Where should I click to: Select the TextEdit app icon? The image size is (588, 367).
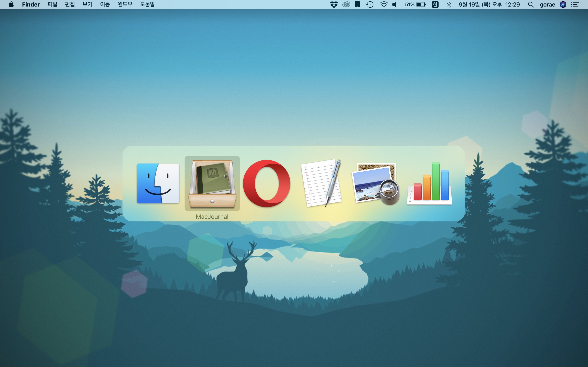(321, 183)
